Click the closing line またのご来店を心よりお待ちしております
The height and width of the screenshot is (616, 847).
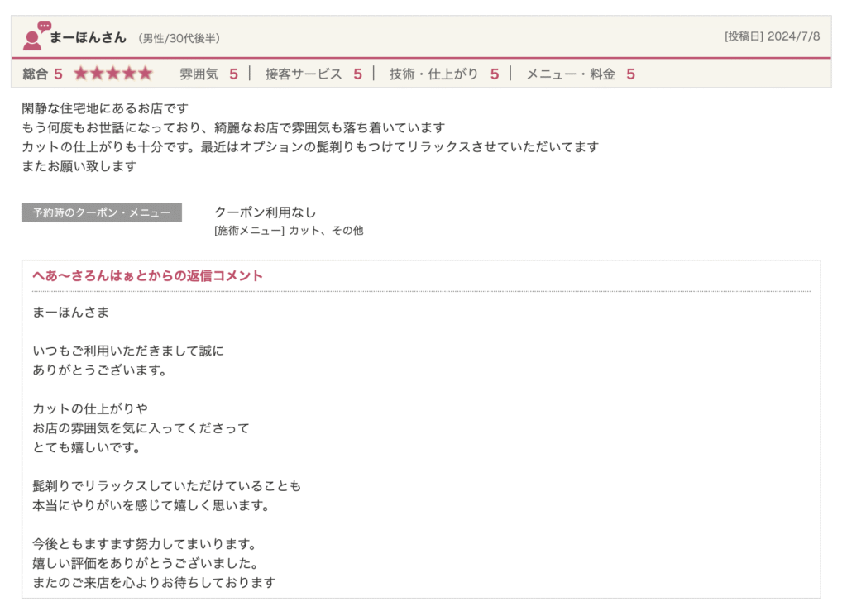[154, 582]
